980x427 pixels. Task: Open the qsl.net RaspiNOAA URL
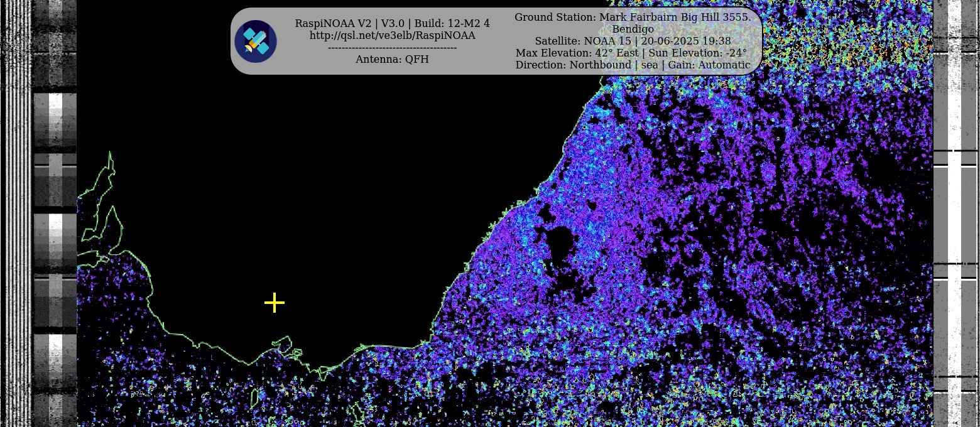coord(392,36)
